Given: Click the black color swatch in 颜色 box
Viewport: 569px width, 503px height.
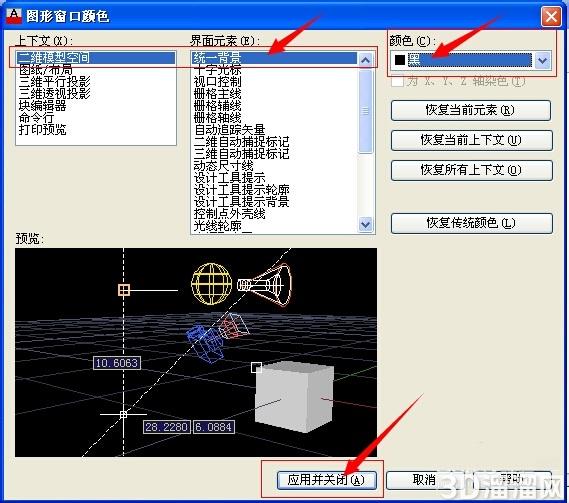Looking at the screenshot, I should 400,60.
